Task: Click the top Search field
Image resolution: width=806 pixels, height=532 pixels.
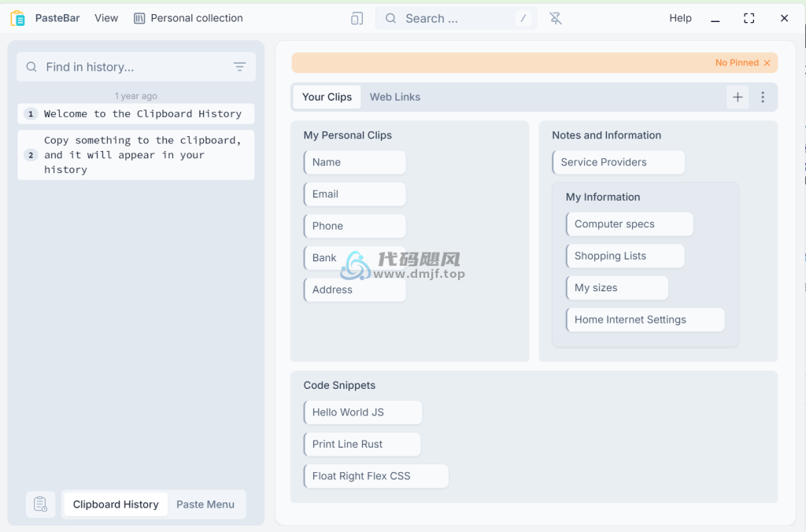Action: [457, 19]
